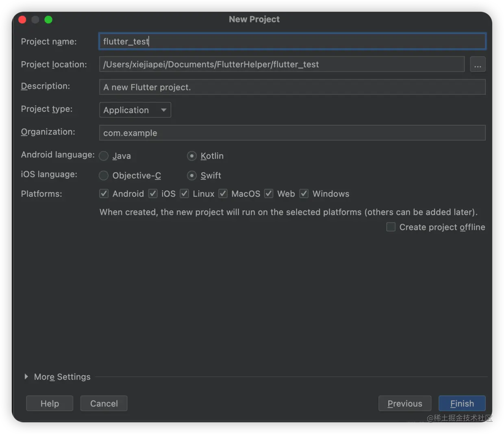Toggle the Web platform checkbox
The width and height of the screenshot is (504, 434).
269,194
